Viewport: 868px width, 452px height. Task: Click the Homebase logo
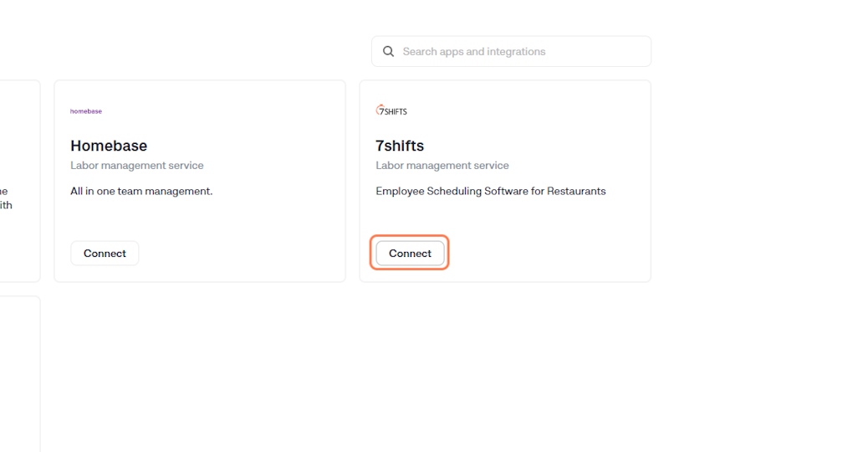point(86,111)
